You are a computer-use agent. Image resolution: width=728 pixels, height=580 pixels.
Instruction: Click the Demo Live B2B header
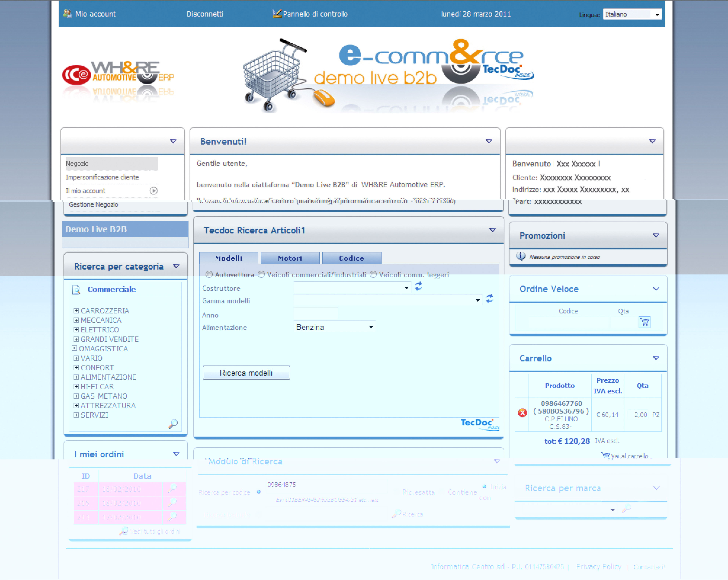coord(125,229)
